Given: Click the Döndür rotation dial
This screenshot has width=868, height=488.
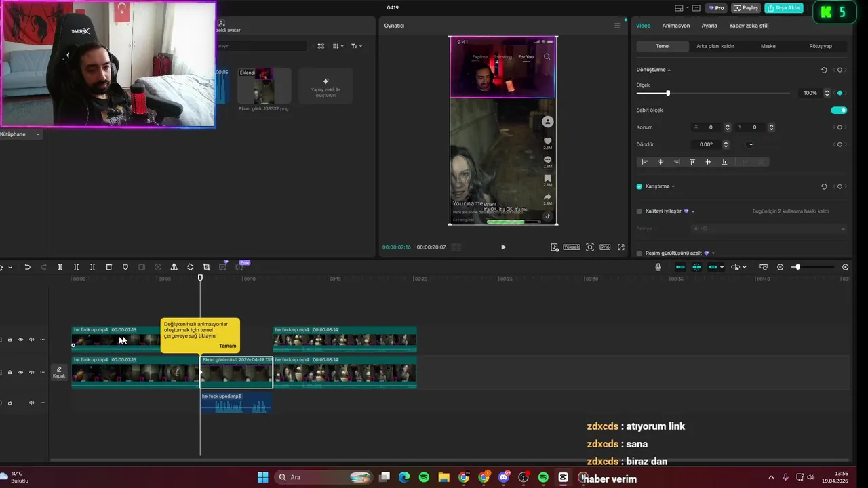Looking at the screenshot, I should [750, 144].
